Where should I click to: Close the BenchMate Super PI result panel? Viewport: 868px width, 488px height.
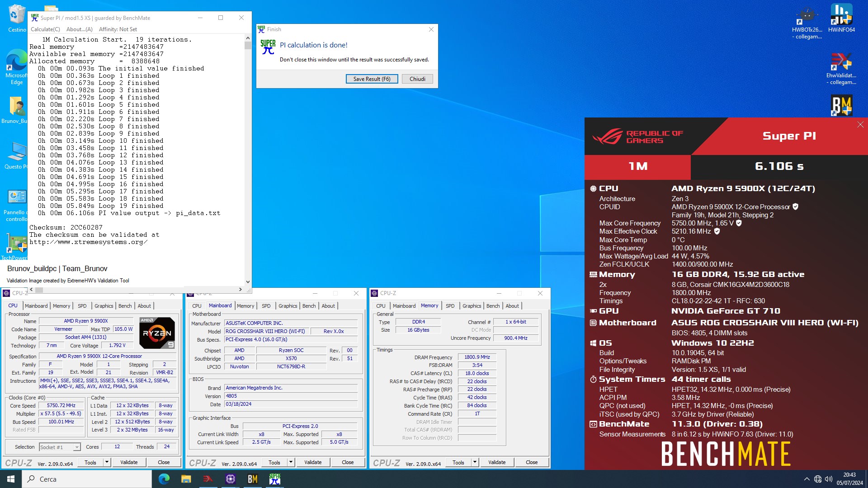tap(860, 125)
